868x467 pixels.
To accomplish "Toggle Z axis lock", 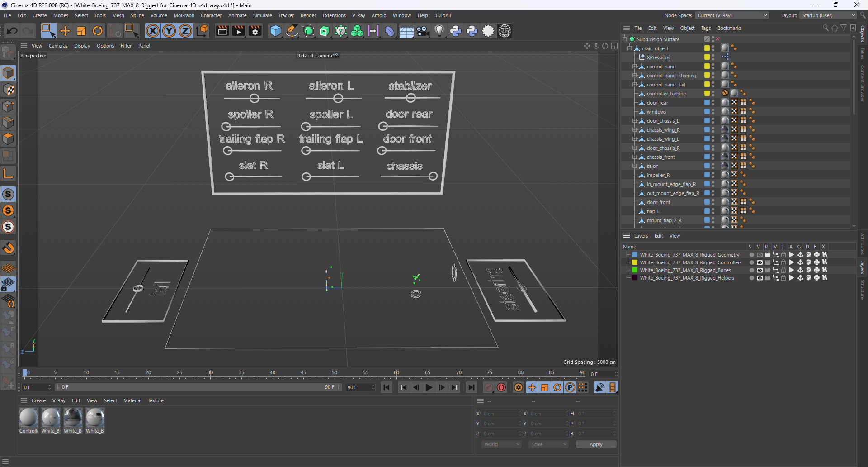I will (185, 31).
